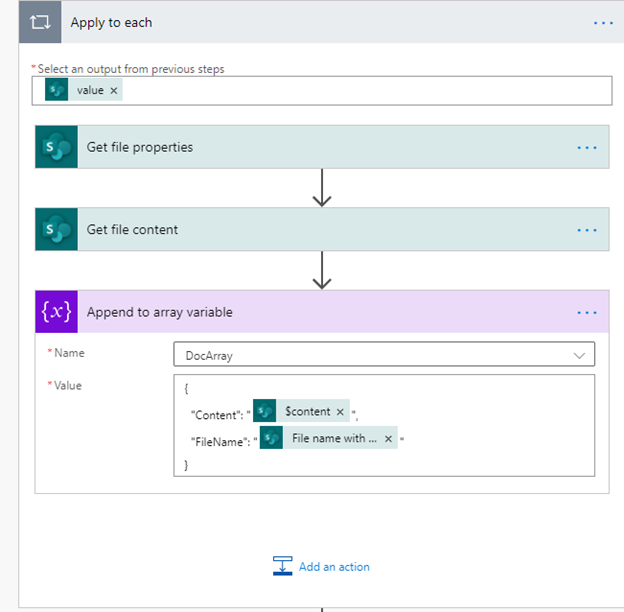
Task: Click the variable icon on Append to array
Action: (x=57, y=312)
